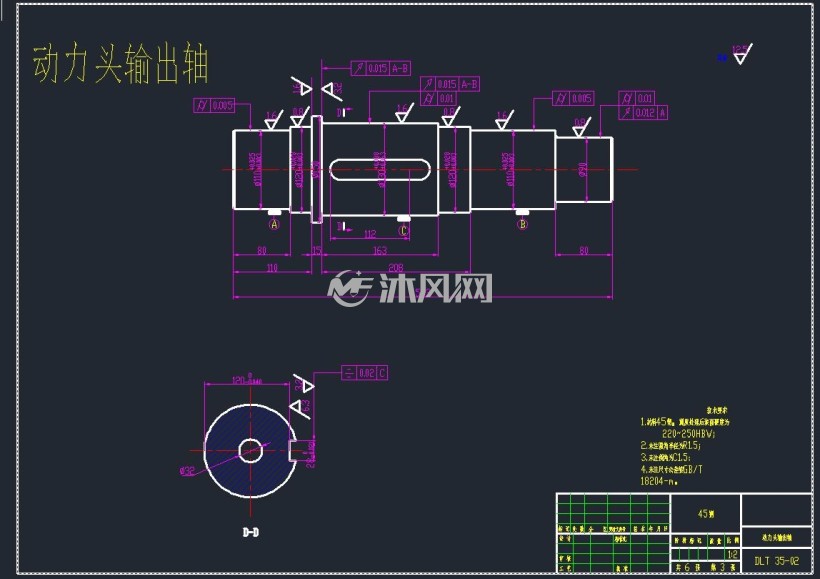Click the 45钢 material cell
Viewport: 820px width, 579px height.
[x=705, y=514]
